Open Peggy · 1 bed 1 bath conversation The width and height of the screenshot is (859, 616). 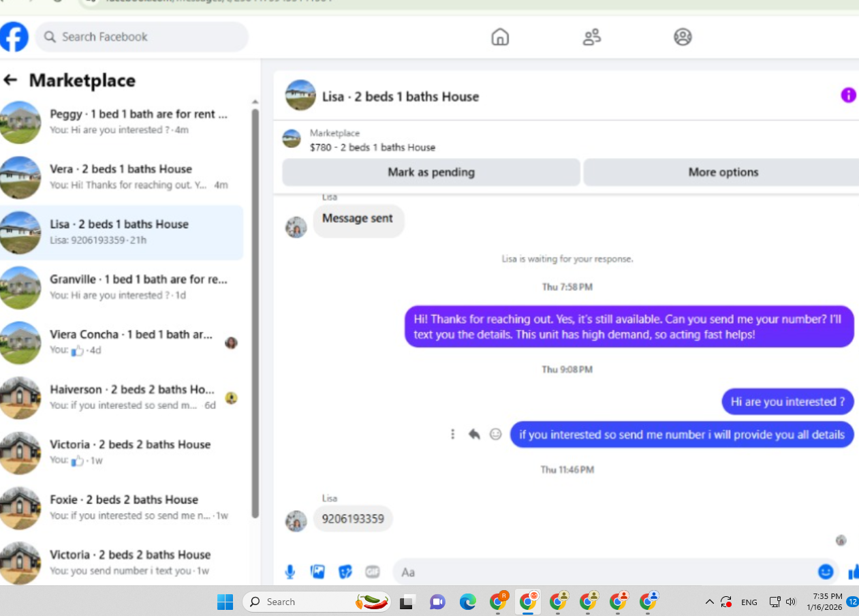pyautogui.click(x=121, y=122)
